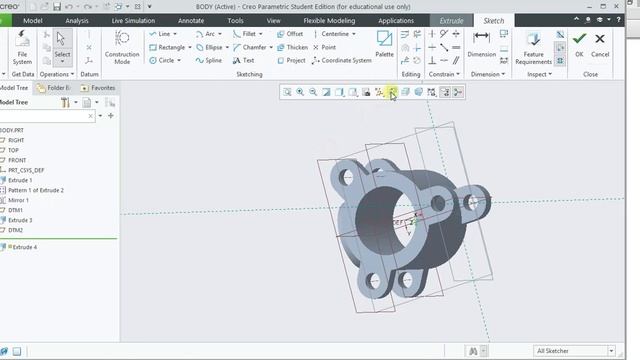Save using the title bar disk icon
The width and height of the screenshot is (640, 360).
(57, 7)
